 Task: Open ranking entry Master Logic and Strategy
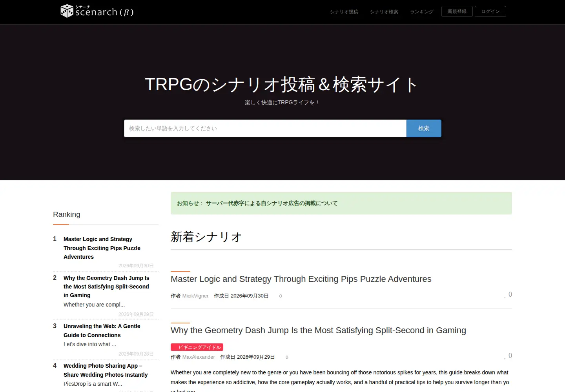coord(102,248)
